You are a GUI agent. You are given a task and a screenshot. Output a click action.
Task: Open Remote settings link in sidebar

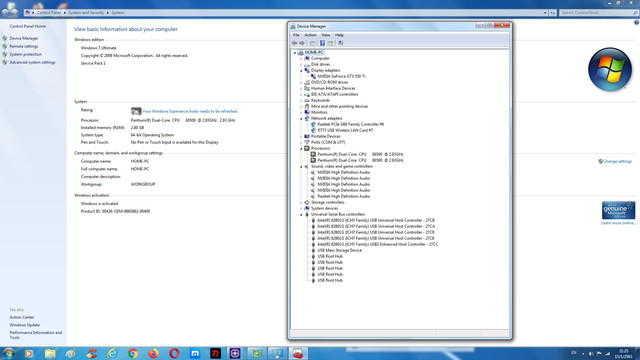point(24,47)
